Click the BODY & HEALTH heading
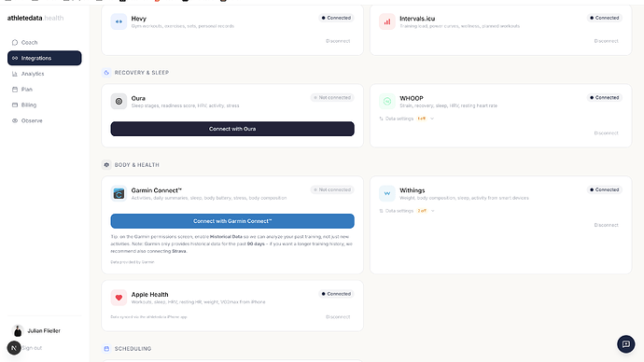 (137, 165)
